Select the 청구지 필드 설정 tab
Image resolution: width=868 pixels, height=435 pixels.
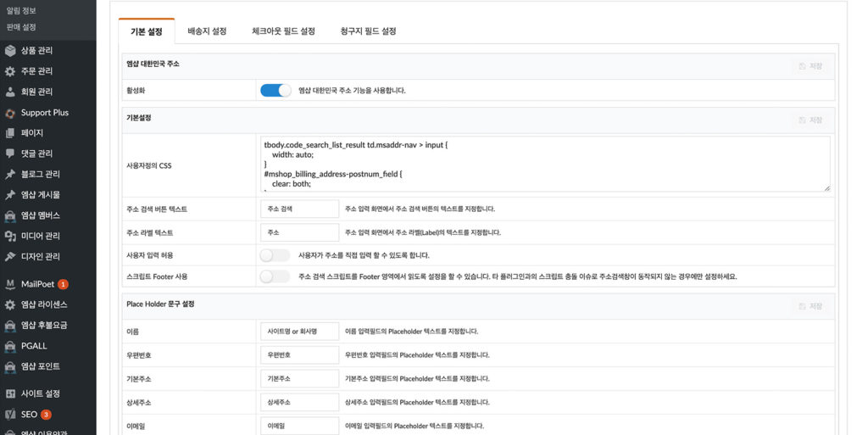click(368, 31)
